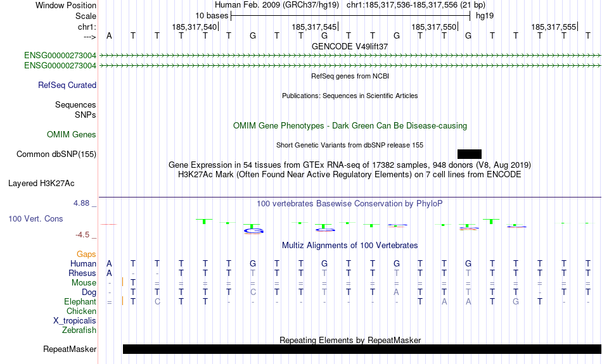Click the RepeatMasker track label

(70, 349)
